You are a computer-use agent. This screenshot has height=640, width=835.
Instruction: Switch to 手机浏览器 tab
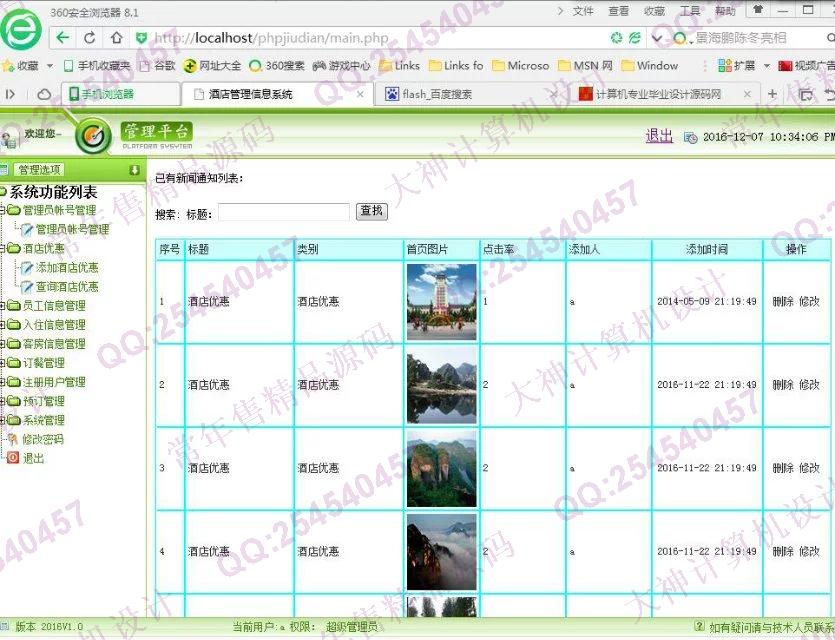[120, 94]
